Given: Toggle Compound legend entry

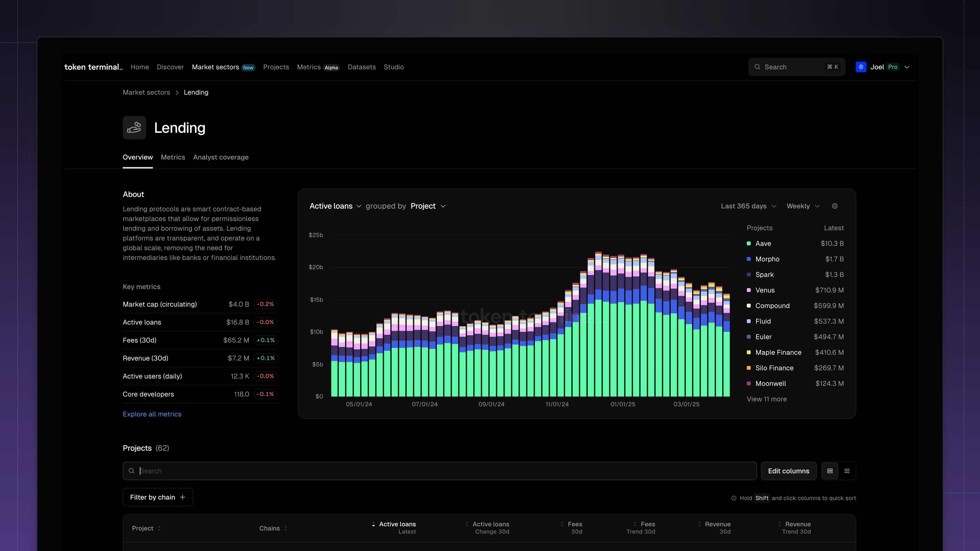Looking at the screenshot, I should (x=795, y=306).
